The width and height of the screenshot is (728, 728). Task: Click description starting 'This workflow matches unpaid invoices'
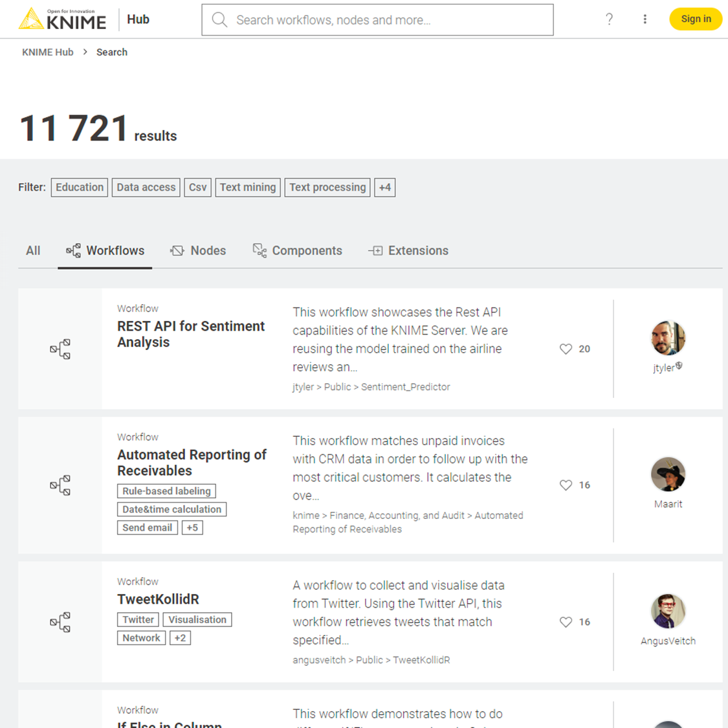pyautogui.click(x=410, y=469)
